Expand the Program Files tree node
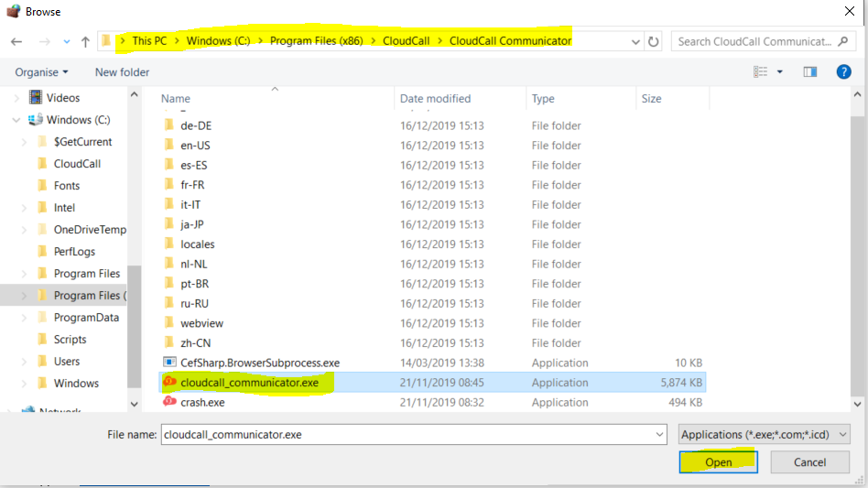 point(24,274)
